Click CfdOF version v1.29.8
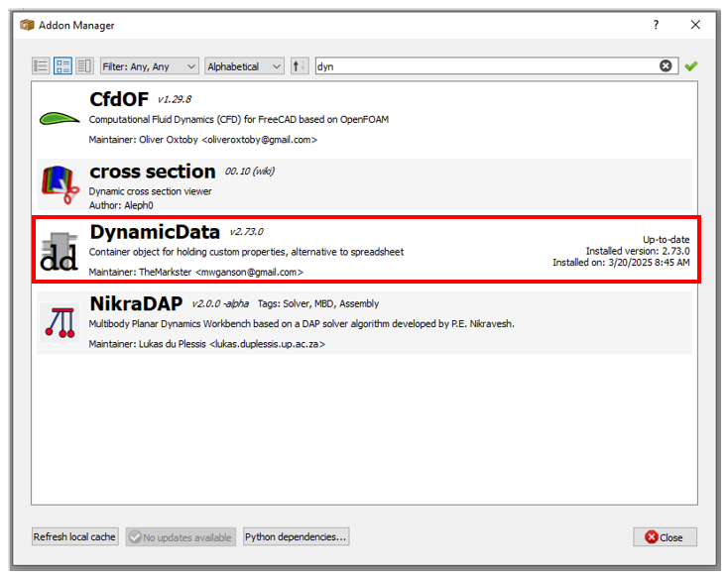The height and width of the screenshot is (580, 728). point(175,99)
